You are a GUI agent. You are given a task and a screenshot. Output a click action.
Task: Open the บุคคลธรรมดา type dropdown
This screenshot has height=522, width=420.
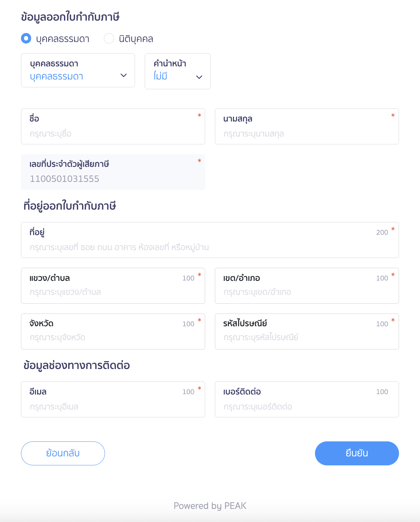78,70
